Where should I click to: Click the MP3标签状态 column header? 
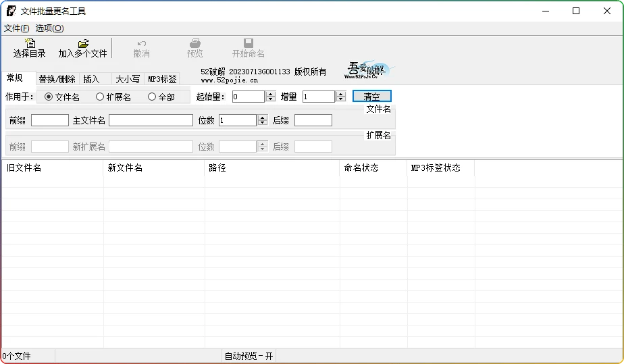tap(441, 168)
